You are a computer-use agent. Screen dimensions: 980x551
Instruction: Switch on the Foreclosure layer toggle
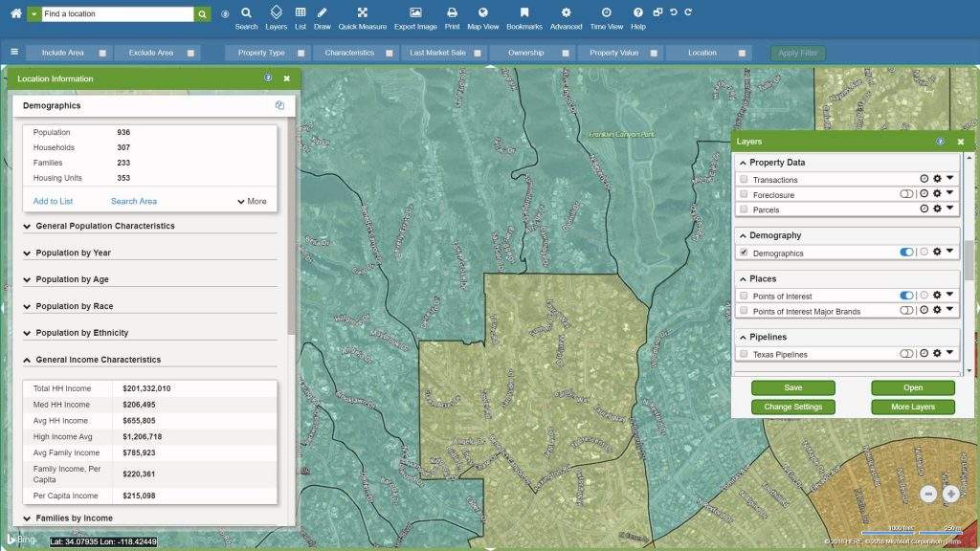click(x=906, y=193)
